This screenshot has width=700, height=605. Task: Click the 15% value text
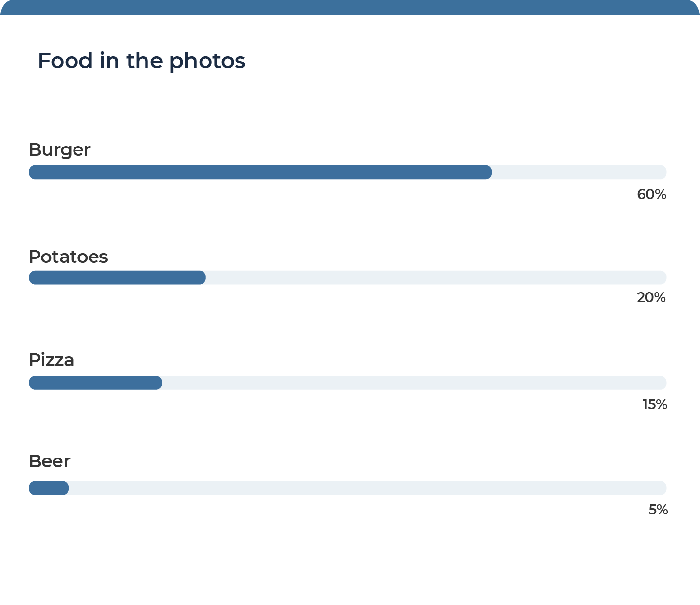655,404
